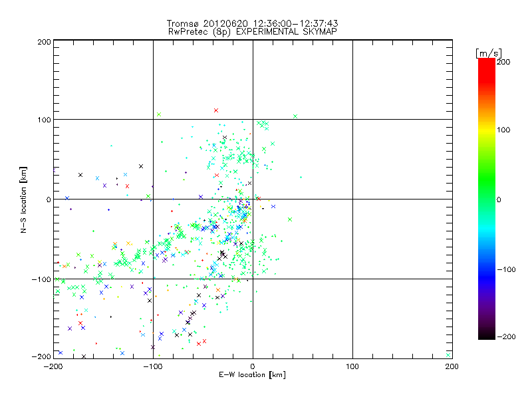The image size is (532, 399).
Task: Click the colorbar label '-100'
Action: [507, 270]
